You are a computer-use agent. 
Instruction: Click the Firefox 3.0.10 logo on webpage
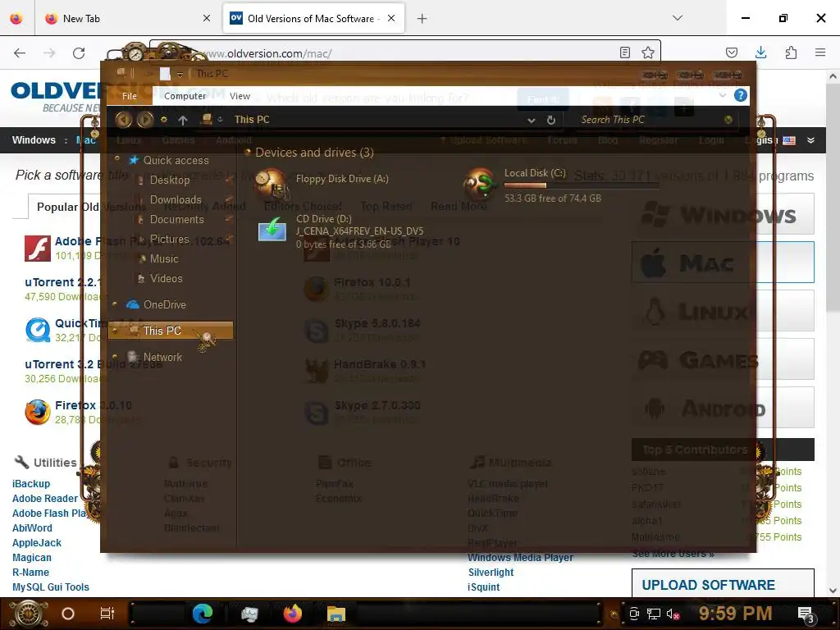[38, 412]
